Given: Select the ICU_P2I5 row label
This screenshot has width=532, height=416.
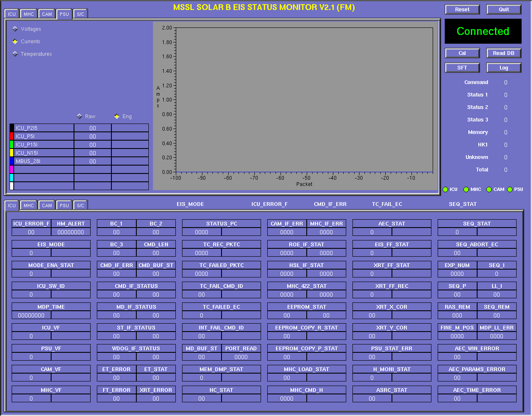Looking at the screenshot, I should pyautogui.click(x=44, y=128).
